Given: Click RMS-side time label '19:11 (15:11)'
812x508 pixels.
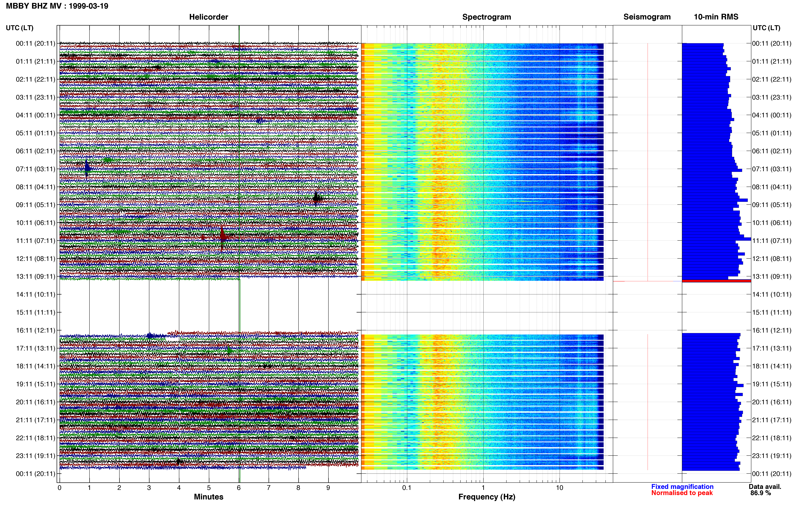Looking at the screenshot, I should (x=772, y=384).
